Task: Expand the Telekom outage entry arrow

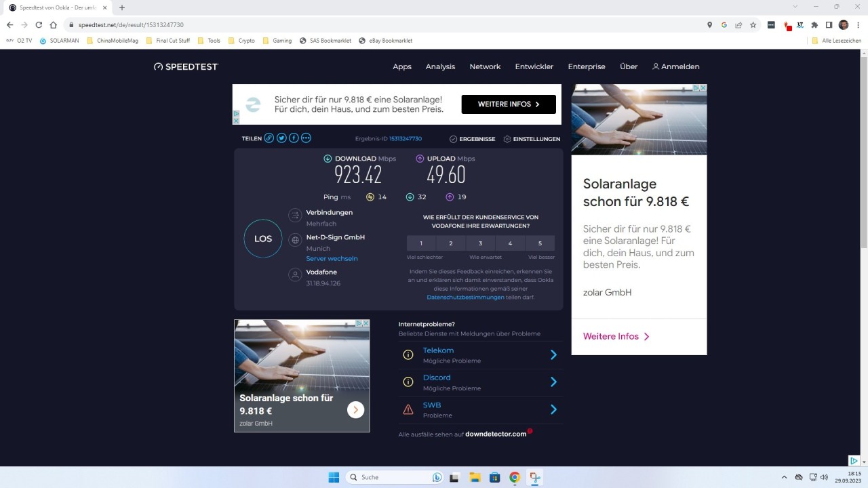Action: [553, 354]
